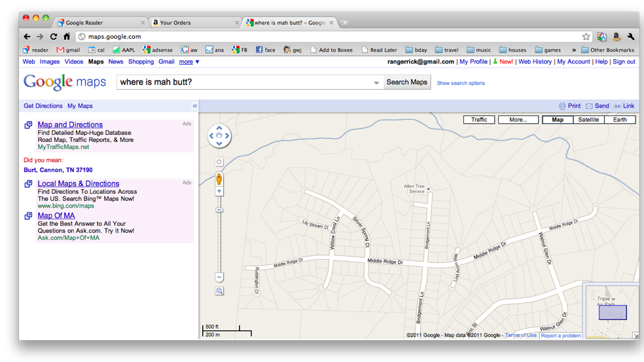The height and width of the screenshot is (362, 644).
Task: Open the AAPL bookmark
Action: (x=124, y=50)
